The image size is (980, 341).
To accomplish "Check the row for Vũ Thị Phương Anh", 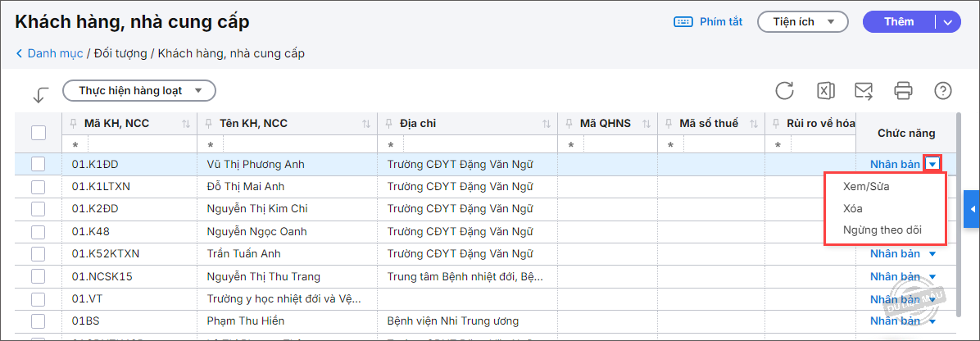I will tap(39, 164).
